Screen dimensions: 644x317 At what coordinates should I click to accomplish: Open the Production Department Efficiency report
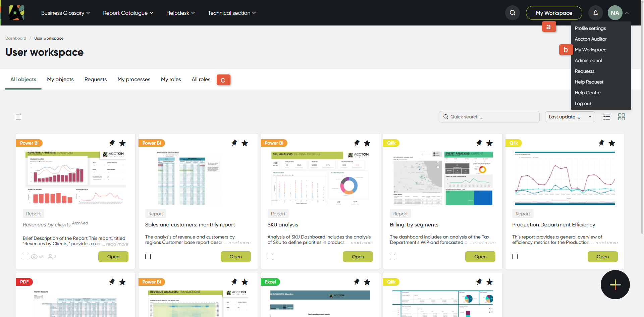click(x=603, y=257)
